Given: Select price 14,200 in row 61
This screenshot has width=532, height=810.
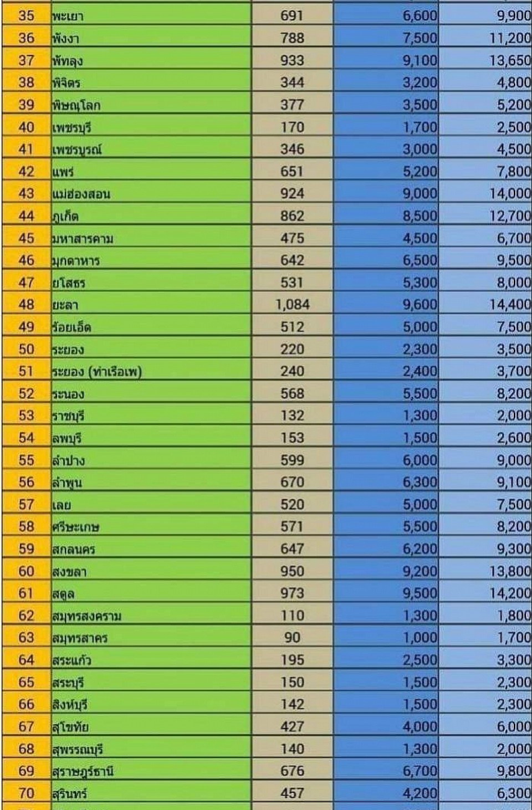Looking at the screenshot, I should point(485,593).
